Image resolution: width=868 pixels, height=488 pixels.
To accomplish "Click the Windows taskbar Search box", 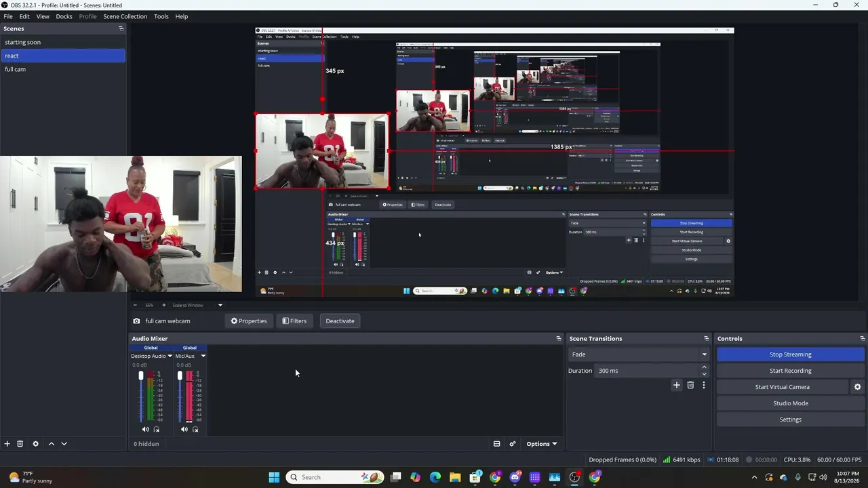I will pos(334,477).
